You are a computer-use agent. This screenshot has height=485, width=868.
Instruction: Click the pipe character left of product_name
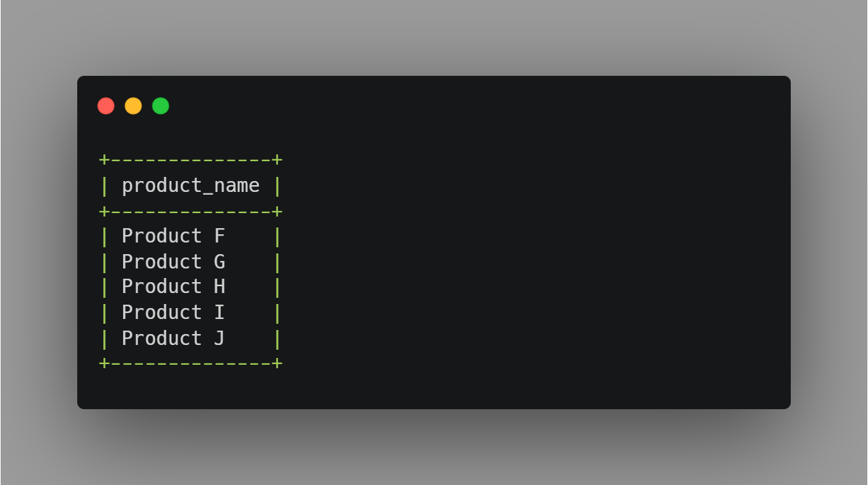point(104,186)
